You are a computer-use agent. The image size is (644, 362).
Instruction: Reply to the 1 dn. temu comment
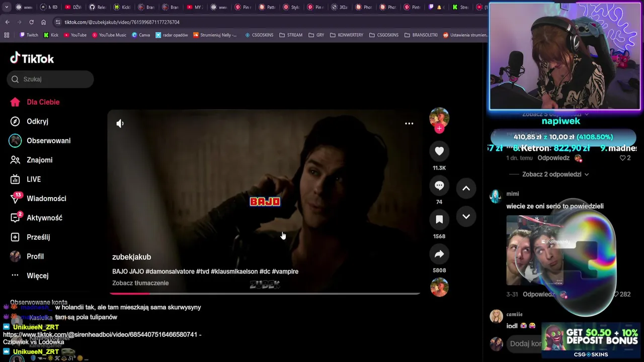553,158
